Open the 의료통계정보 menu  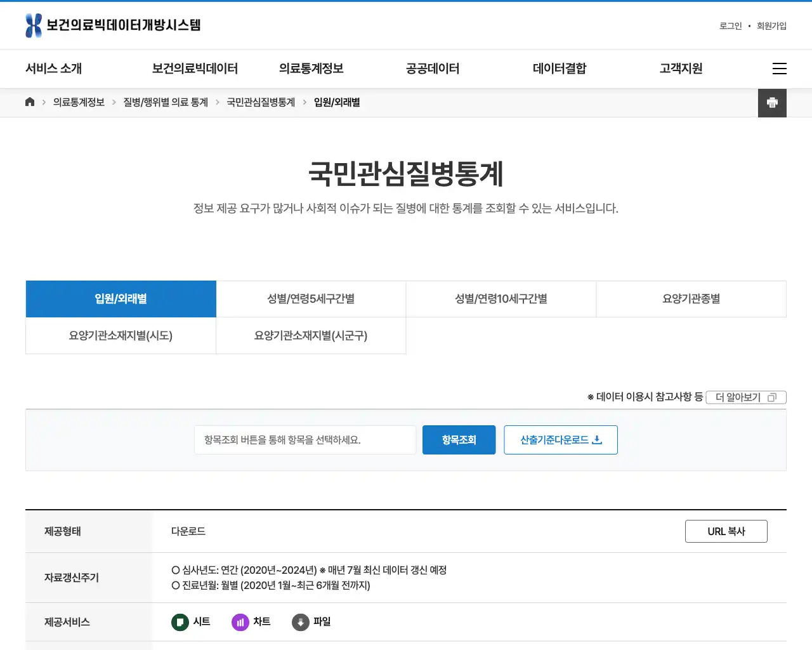coord(311,69)
